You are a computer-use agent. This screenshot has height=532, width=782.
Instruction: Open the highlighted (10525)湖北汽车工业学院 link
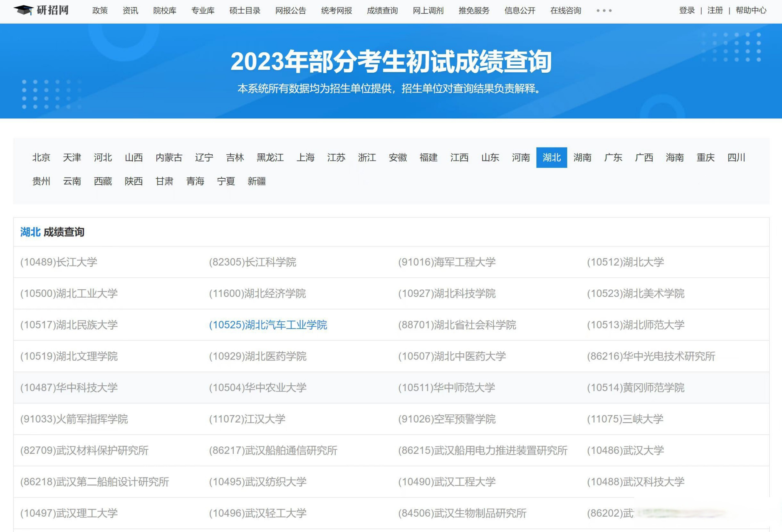tap(268, 325)
